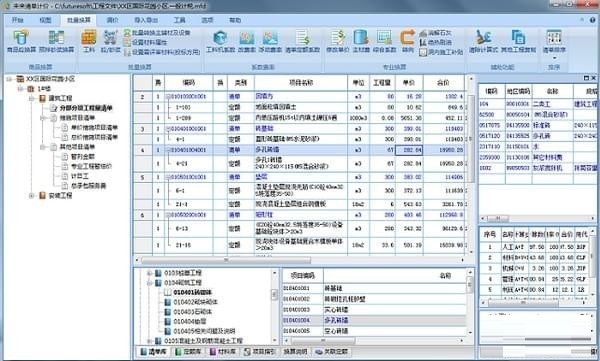The image size is (600, 361).
Task: Switch to the 选项 ribbon tab
Action: (x=207, y=20)
